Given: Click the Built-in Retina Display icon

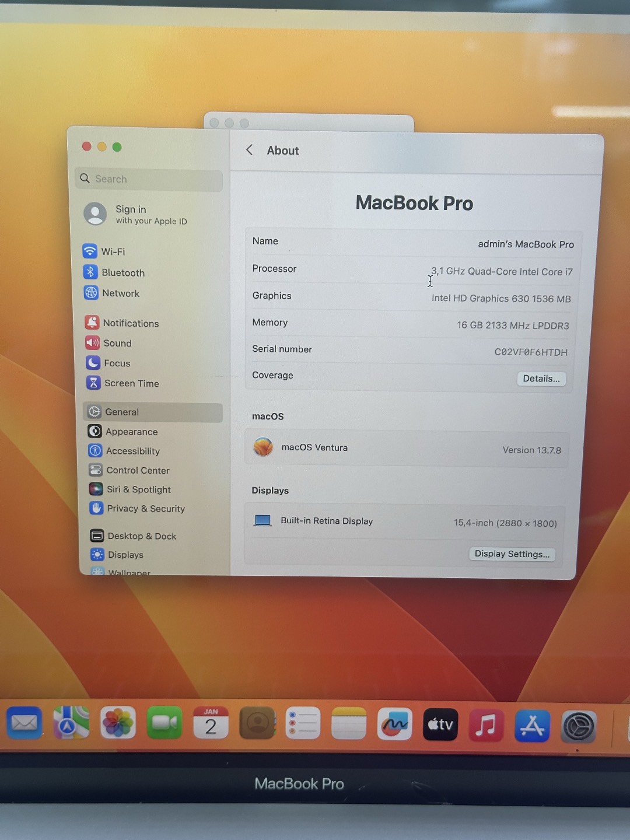Looking at the screenshot, I should tap(262, 520).
